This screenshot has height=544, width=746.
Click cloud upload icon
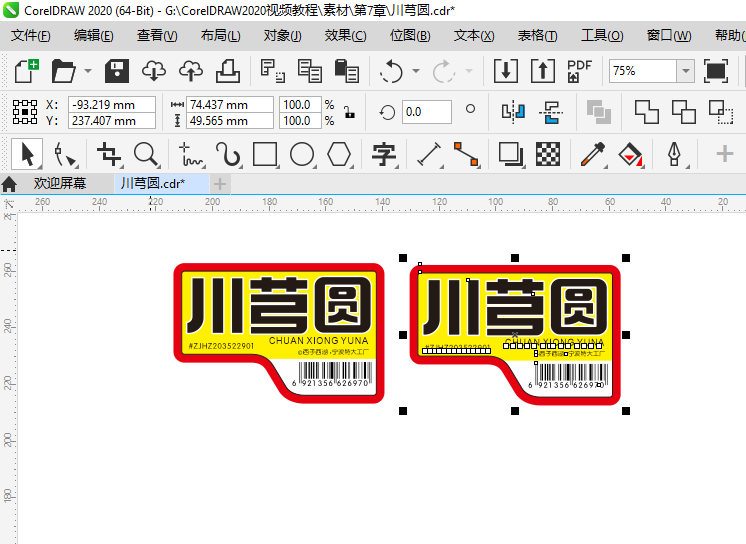coord(191,71)
